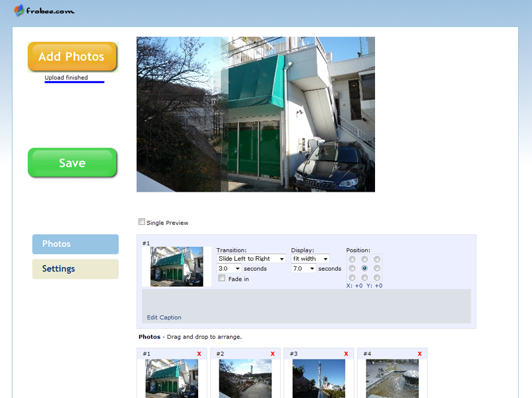
Task: Open the 7.0 seconds display duration dropdown
Action: click(x=304, y=269)
